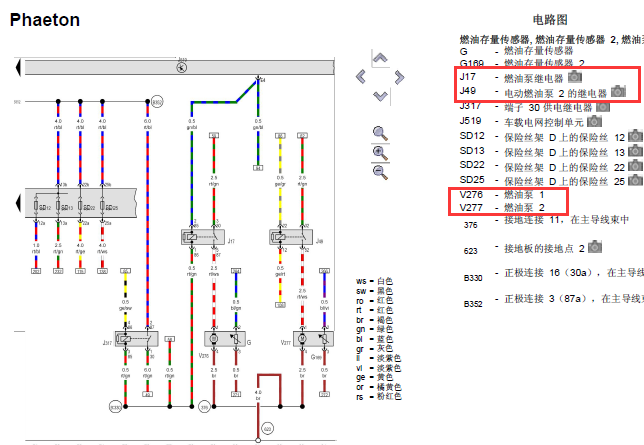Image resolution: width=644 pixels, height=445 pixels.
Task: Click the color code line rs - 粉红色
Action: [x=378, y=397]
